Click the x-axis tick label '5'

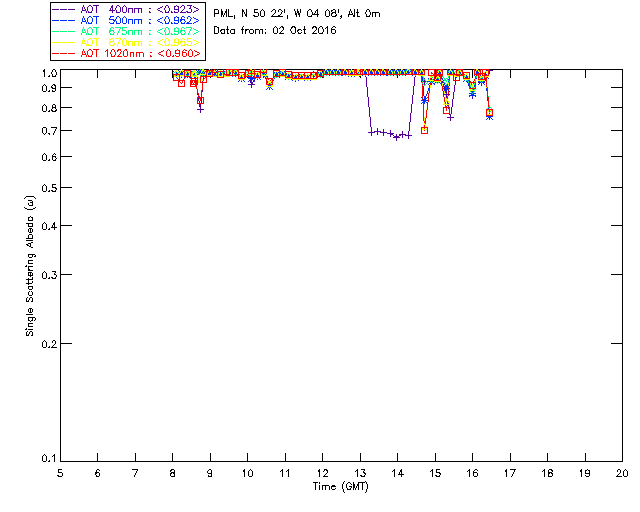pos(60,473)
